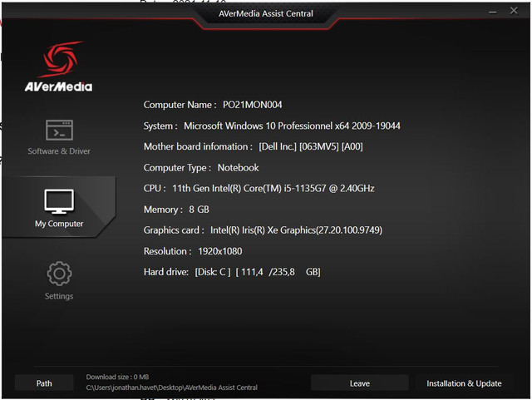Click the AVerMedia red swirl logo
This screenshot has height=400, width=532.
[x=59, y=61]
